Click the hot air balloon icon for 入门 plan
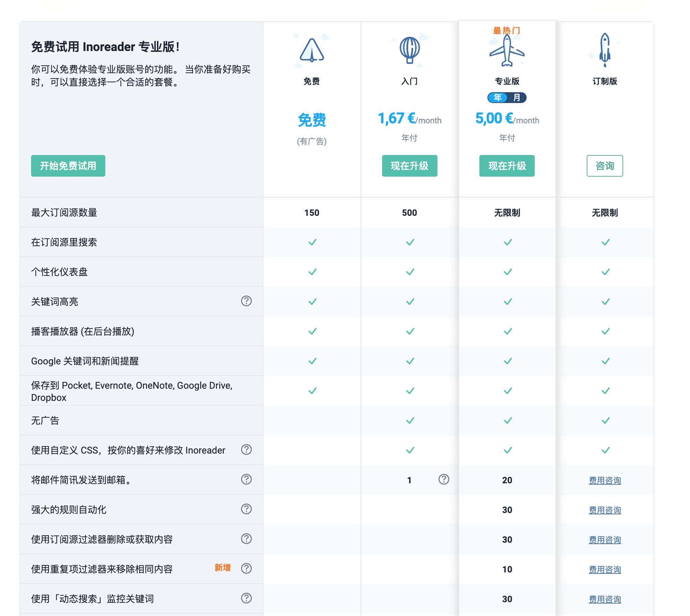Image resolution: width=690 pixels, height=616 pixels. tap(409, 50)
